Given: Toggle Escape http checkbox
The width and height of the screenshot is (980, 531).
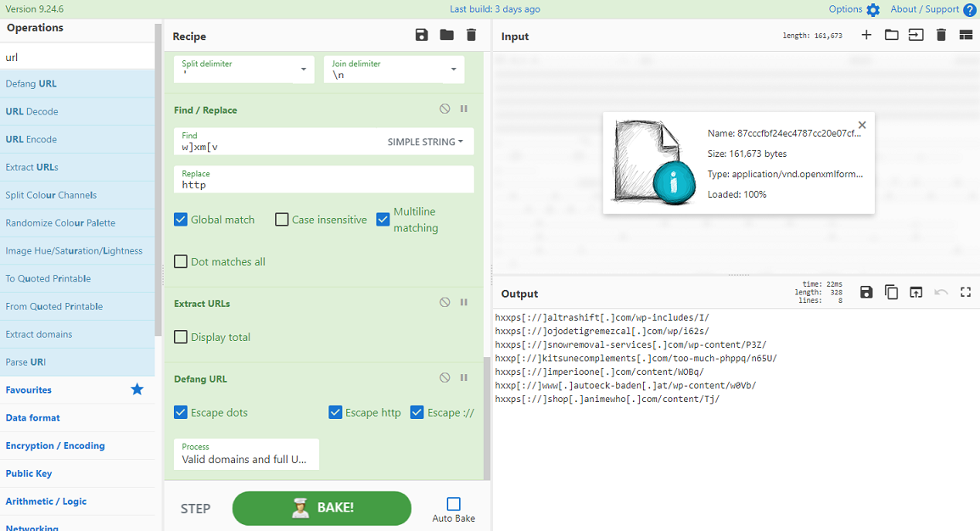Looking at the screenshot, I should pos(336,412).
